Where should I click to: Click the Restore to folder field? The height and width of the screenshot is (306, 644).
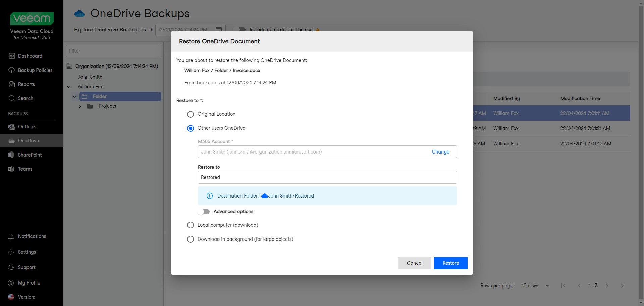[x=327, y=177]
